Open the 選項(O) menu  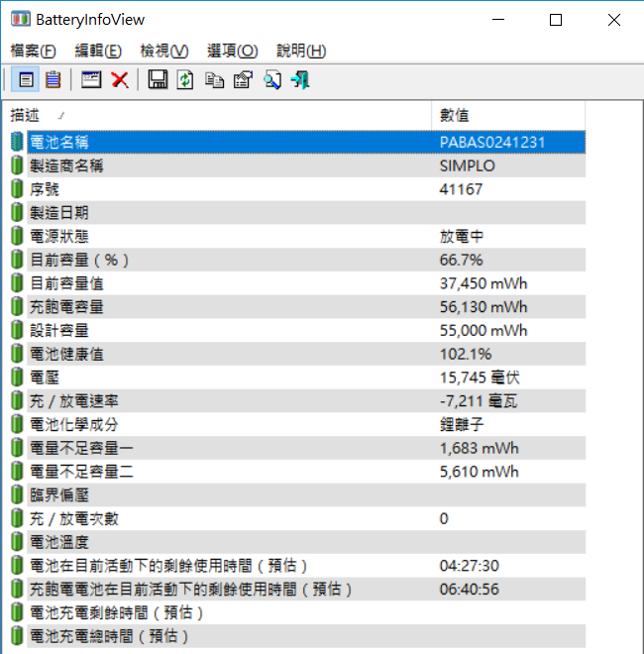(232, 51)
